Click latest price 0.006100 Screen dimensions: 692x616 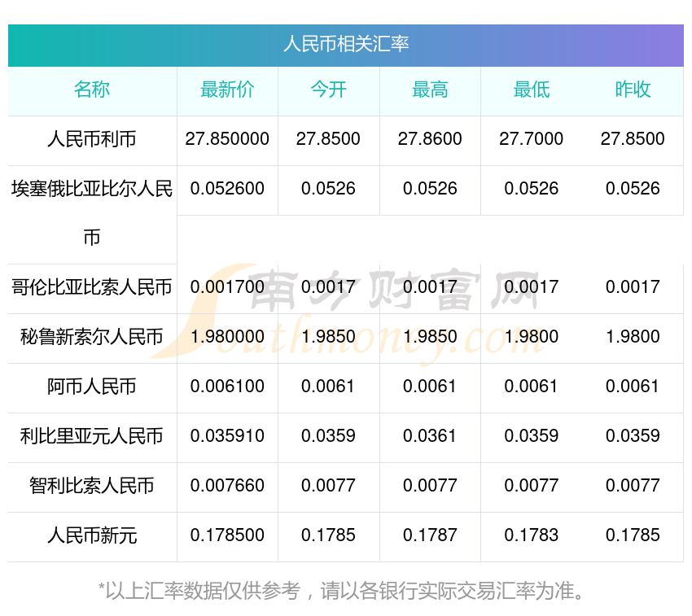[x=227, y=387]
